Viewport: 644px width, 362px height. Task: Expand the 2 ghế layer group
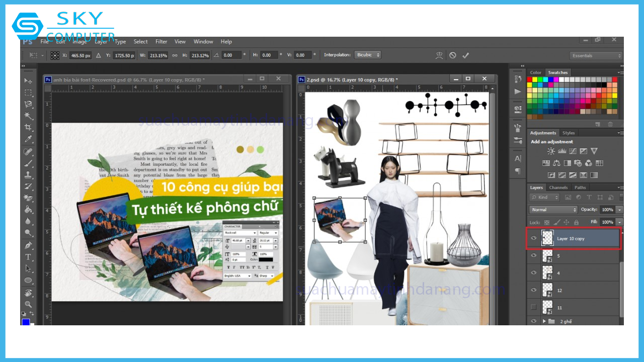[x=544, y=321]
